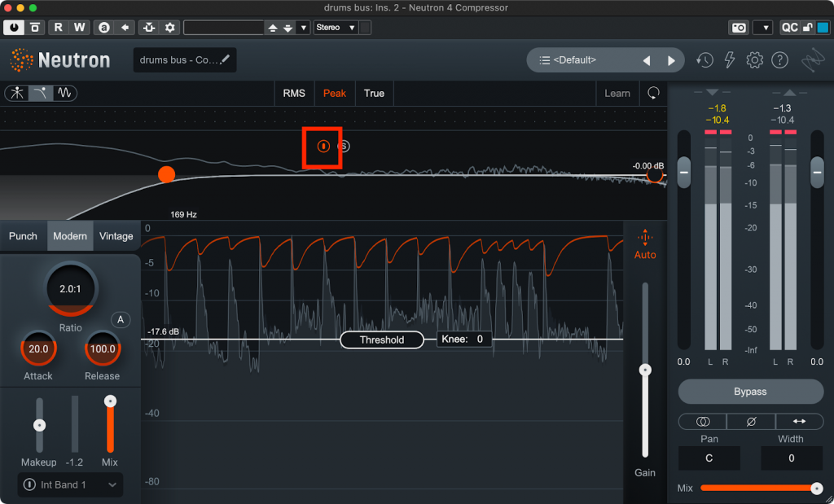Enable Read automation (R) button
This screenshot has width=834, height=504.
click(x=58, y=27)
